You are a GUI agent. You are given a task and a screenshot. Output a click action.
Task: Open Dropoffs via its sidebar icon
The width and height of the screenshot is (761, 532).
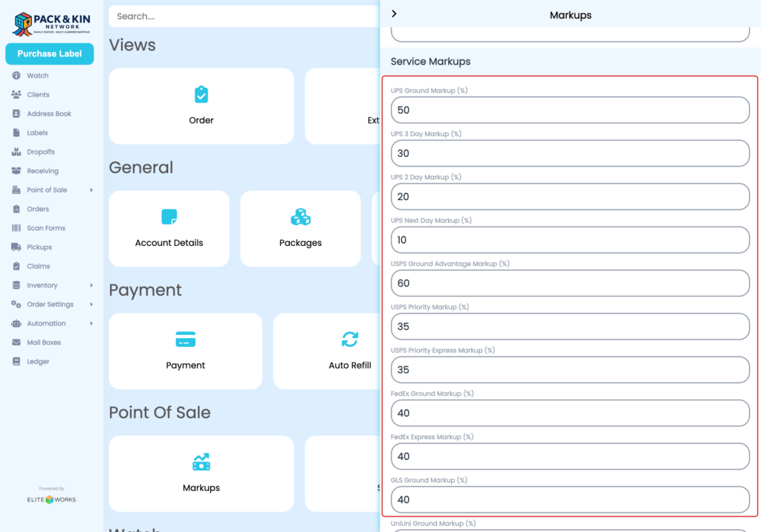16,152
